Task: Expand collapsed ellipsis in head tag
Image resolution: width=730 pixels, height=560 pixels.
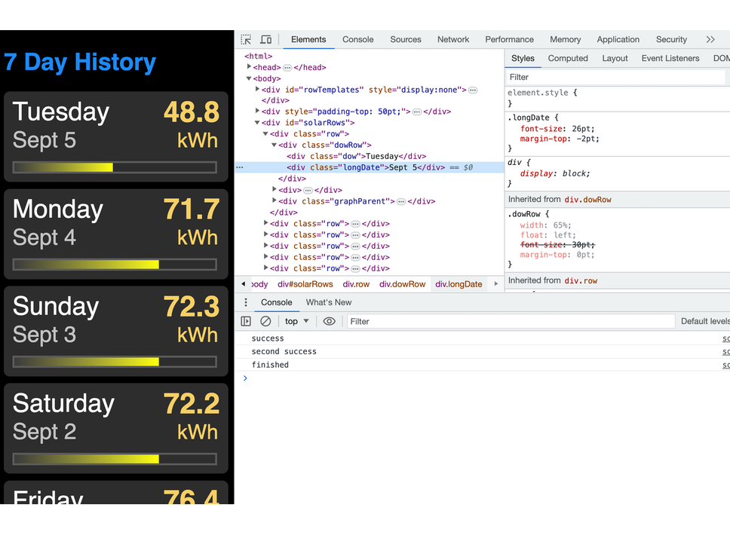Action: coord(287,68)
